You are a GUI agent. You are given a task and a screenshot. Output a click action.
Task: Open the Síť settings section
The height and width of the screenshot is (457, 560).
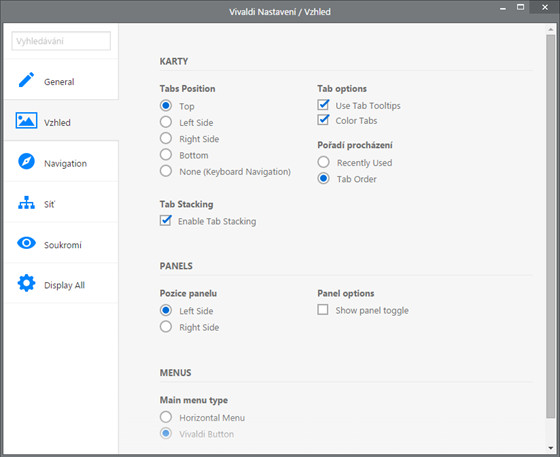click(61, 202)
